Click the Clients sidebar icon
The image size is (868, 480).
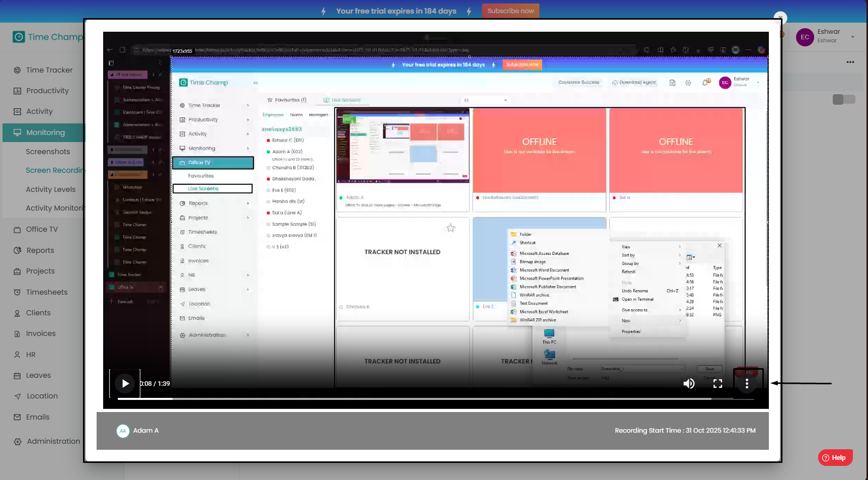click(x=17, y=313)
